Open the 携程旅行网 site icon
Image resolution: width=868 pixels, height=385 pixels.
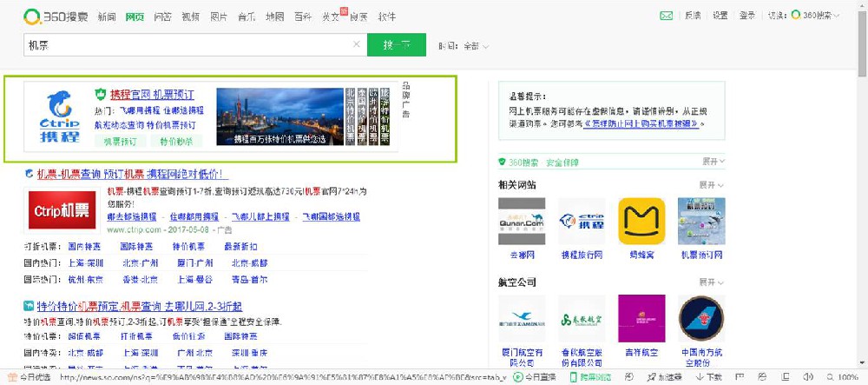coord(582,221)
